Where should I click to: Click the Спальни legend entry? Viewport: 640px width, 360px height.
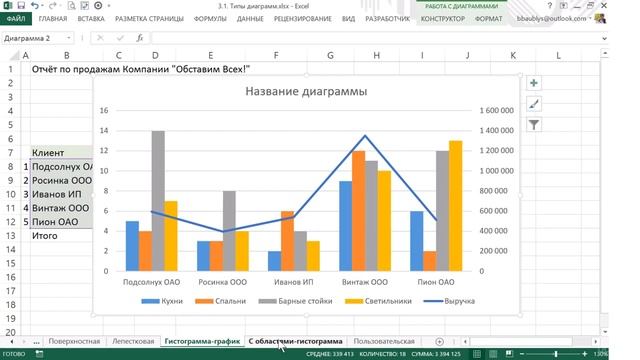pos(220,301)
